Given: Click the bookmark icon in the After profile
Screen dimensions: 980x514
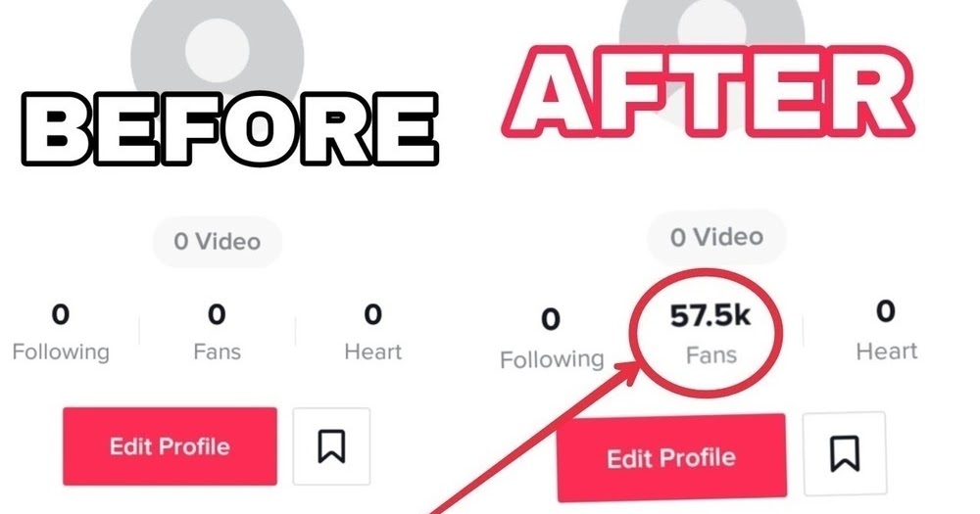Looking at the screenshot, I should (x=845, y=453).
